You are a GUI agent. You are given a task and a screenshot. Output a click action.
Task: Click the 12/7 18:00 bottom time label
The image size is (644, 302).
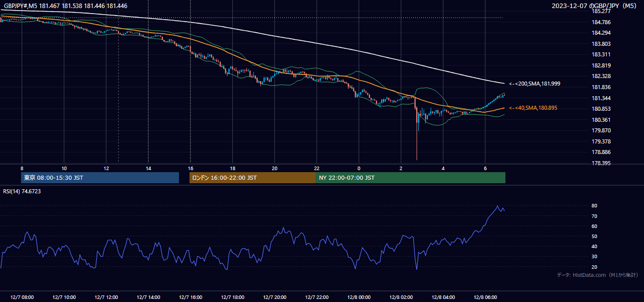pos(232,297)
